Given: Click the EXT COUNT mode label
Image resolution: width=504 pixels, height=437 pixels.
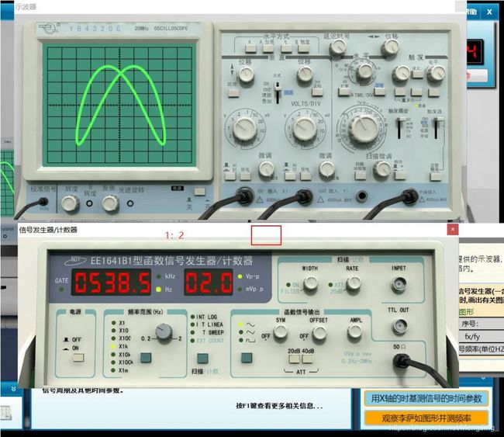Looking at the screenshot, I should point(210,341).
